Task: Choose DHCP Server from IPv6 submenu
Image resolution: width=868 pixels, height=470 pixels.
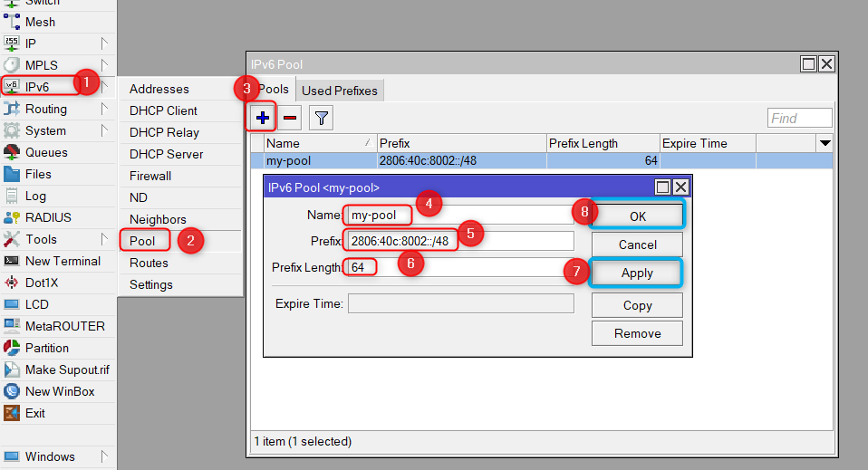Action: tap(166, 154)
